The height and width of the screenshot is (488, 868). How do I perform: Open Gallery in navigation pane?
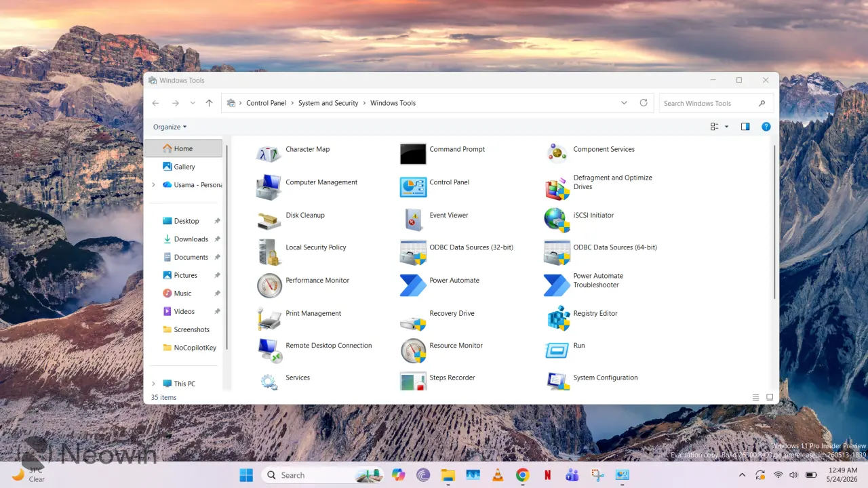click(x=183, y=167)
